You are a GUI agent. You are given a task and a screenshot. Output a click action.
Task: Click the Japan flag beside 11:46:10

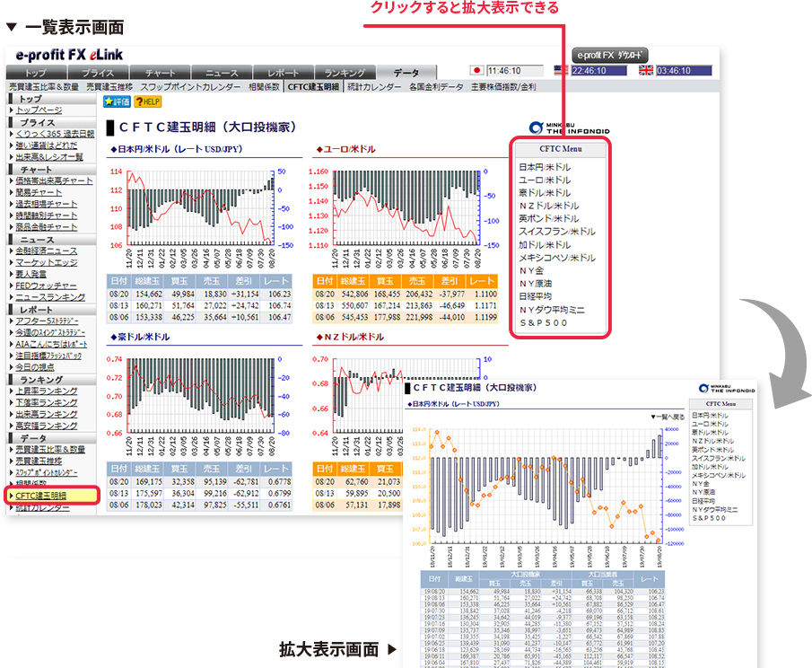(477, 70)
